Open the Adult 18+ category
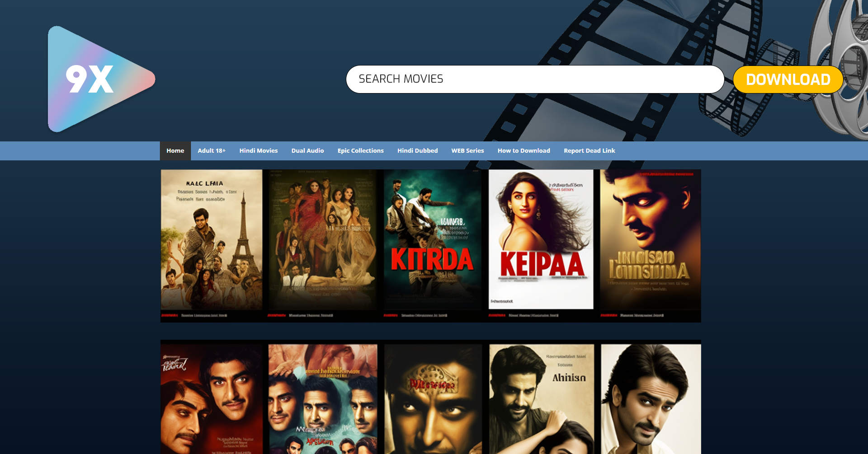This screenshot has width=868, height=454. [212, 151]
